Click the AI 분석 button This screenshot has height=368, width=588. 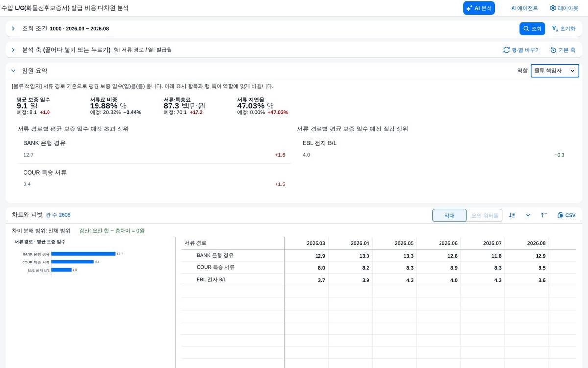[479, 8]
